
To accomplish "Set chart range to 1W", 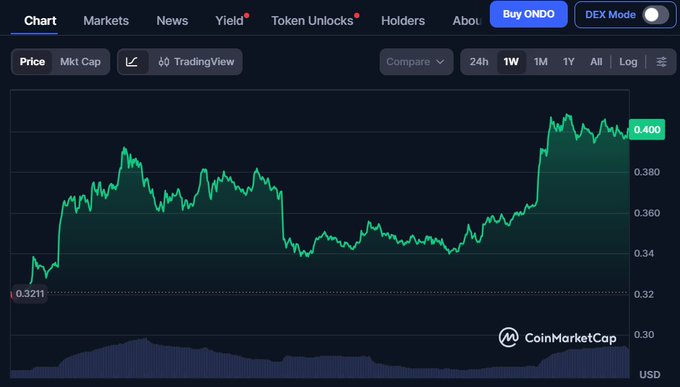I will click(511, 62).
